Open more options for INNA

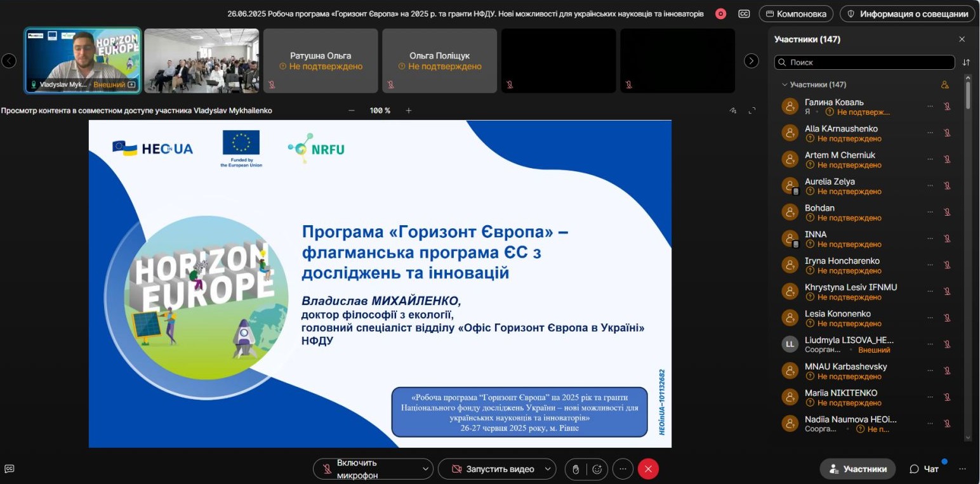pos(930,239)
